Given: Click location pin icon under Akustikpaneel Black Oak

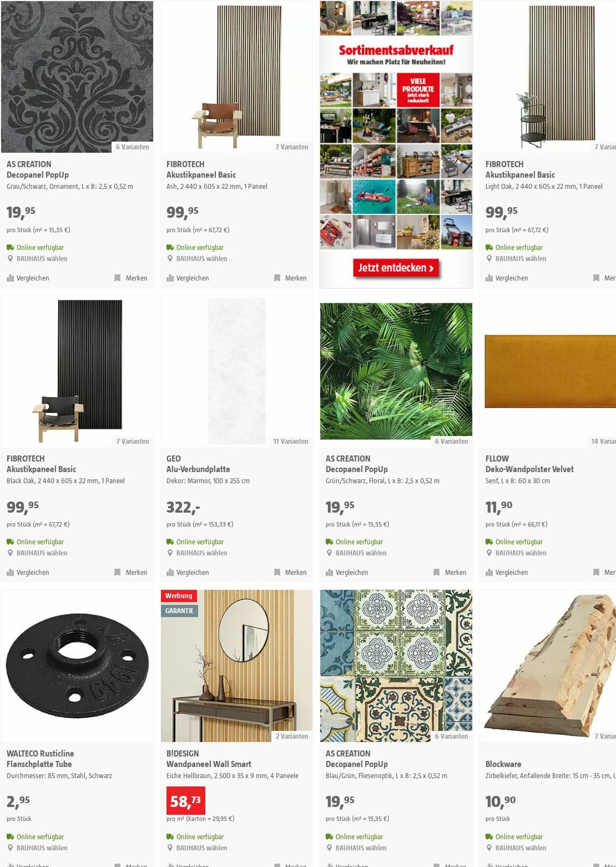Looking at the screenshot, I should point(10,553).
